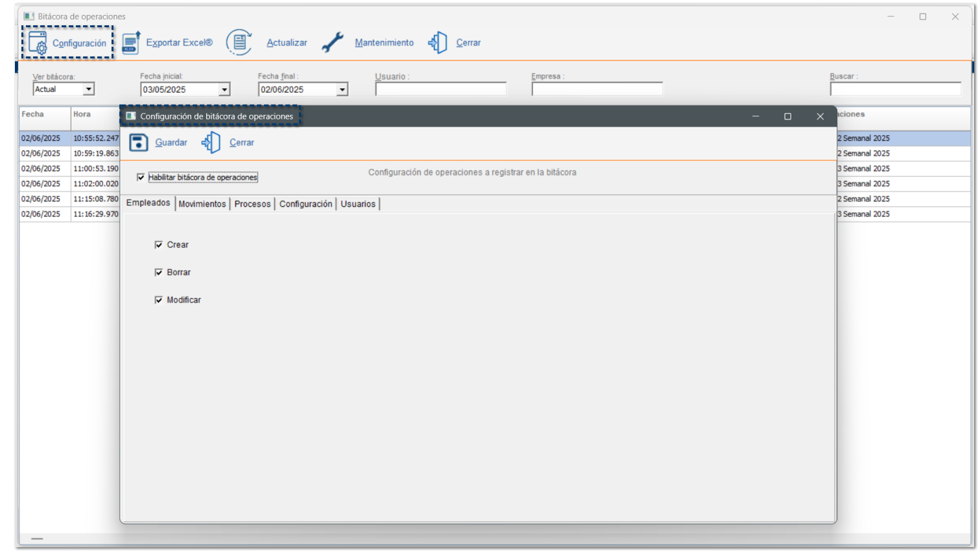Click the Mantenimiento wrench icon
Screen dimensions: 980x553
click(x=333, y=43)
